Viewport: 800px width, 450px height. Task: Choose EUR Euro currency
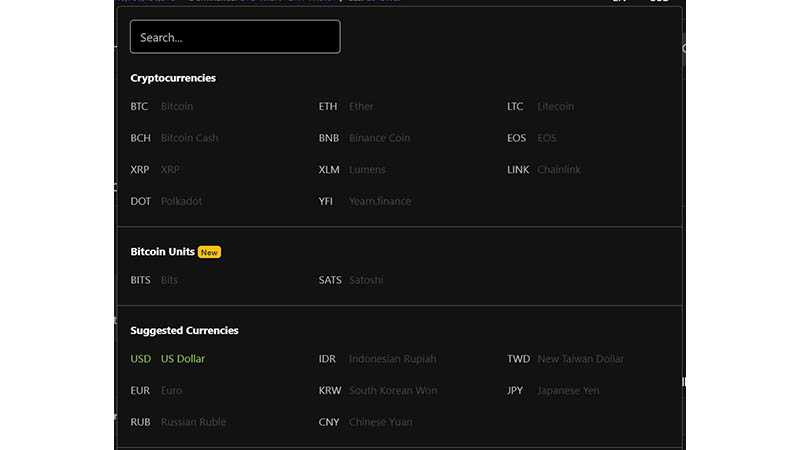pyautogui.click(x=156, y=390)
